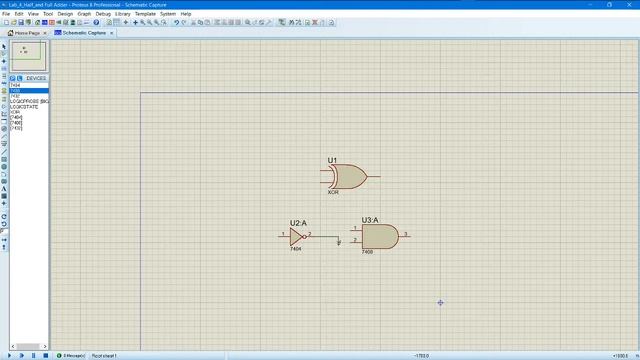Pause the simulation
The width and height of the screenshot is (640, 360).
coord(33,356)
